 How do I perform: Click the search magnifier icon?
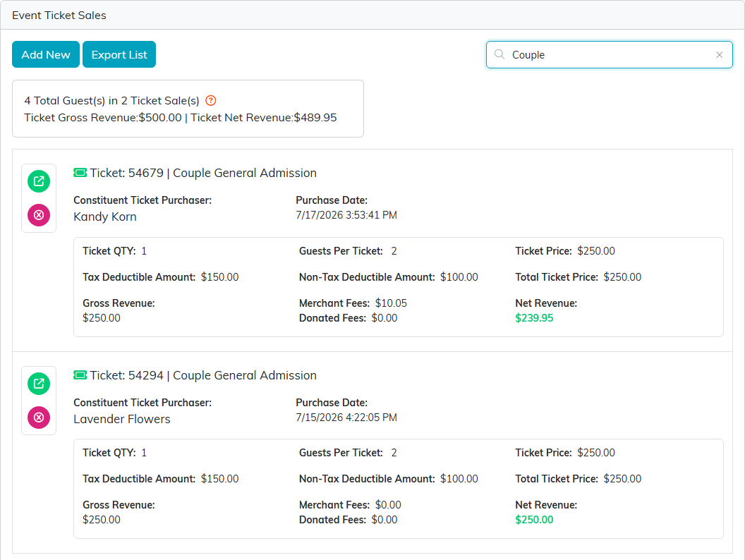click(x=499, y=54)
